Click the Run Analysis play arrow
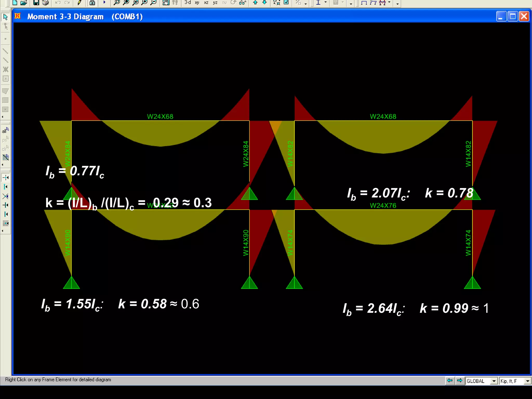This screenshot has height=399, width=532. 104,2
